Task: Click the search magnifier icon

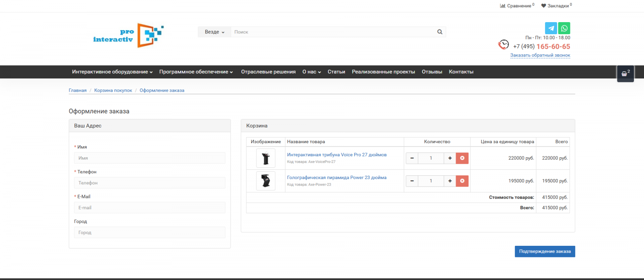Action: point(440,32)
